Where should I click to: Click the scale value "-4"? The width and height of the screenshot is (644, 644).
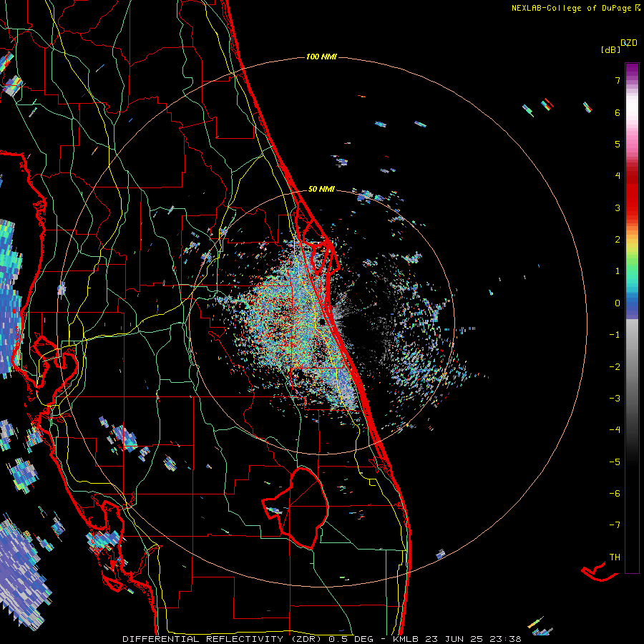tap(615, 430)
